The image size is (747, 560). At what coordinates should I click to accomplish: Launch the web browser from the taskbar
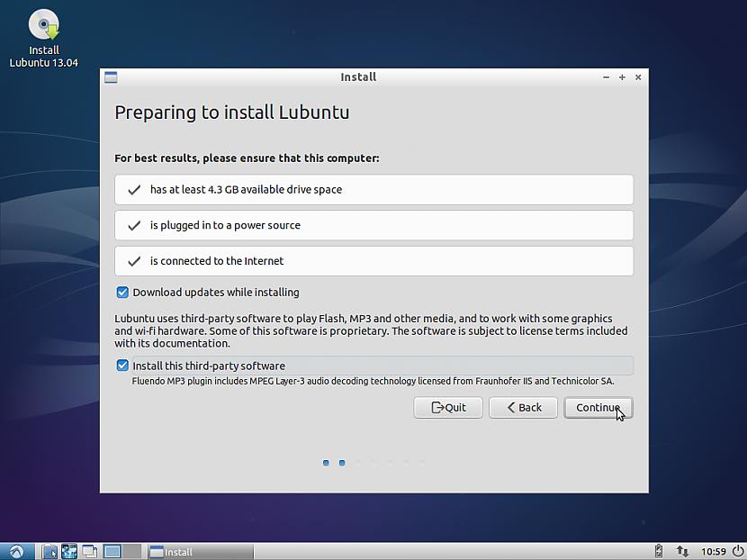(69, 551)
